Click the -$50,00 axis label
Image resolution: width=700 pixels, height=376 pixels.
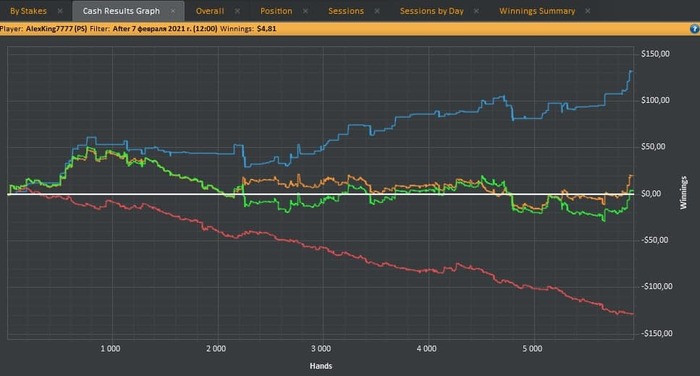coord(654,240)
